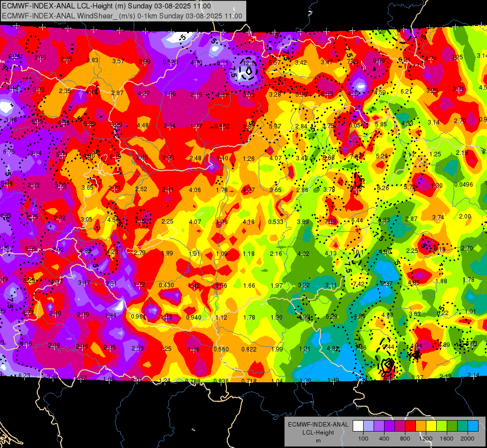Click the grid value 5.90
This screenshot has height=448, width=487.
[x=301, y=94]
